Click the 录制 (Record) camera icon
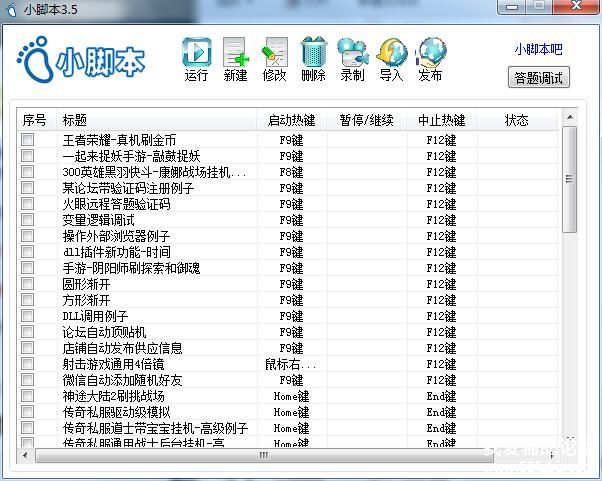 pos(352,52)
